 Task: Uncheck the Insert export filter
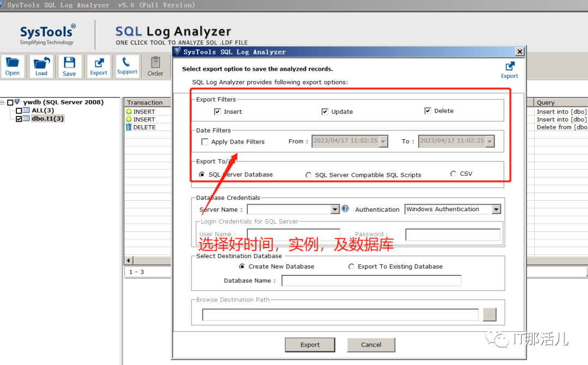tap(217, 112)
